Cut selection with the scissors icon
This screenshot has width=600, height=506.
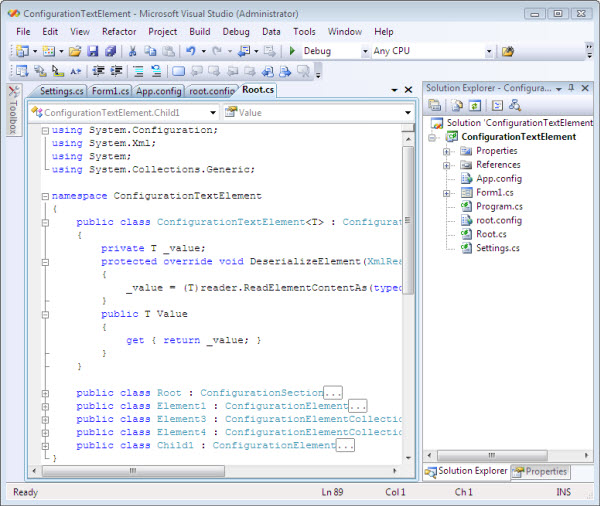tap(132, 51)
